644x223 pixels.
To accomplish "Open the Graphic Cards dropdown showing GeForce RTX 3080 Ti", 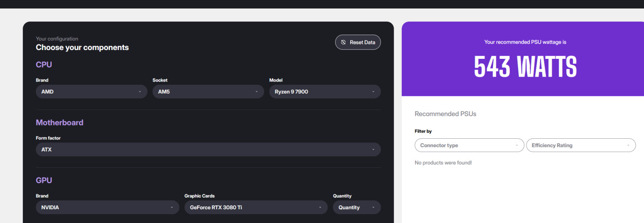I will [x=256, y=207].
